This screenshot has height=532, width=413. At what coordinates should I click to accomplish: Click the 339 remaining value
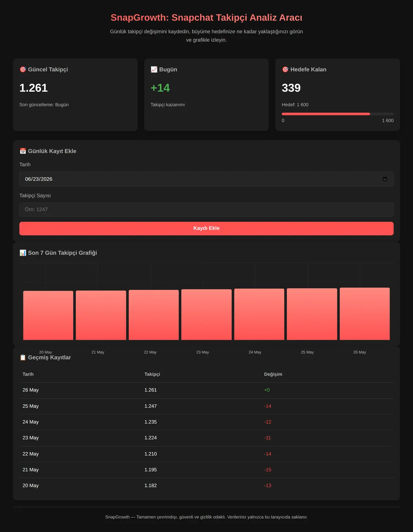(291, 88)
